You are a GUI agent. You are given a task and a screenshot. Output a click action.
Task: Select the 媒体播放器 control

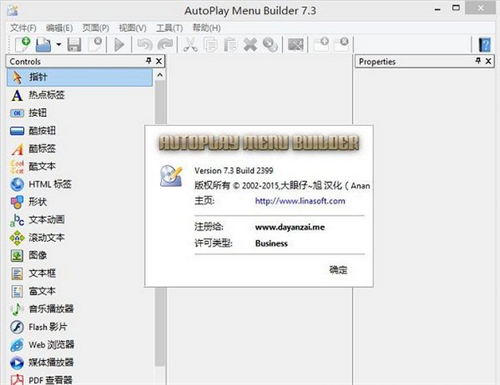click(x=80, y=363)
